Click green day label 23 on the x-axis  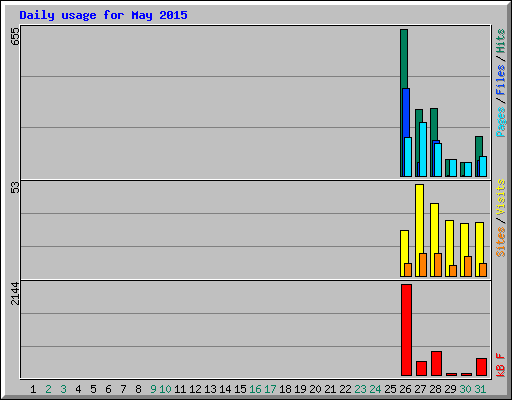360,389
